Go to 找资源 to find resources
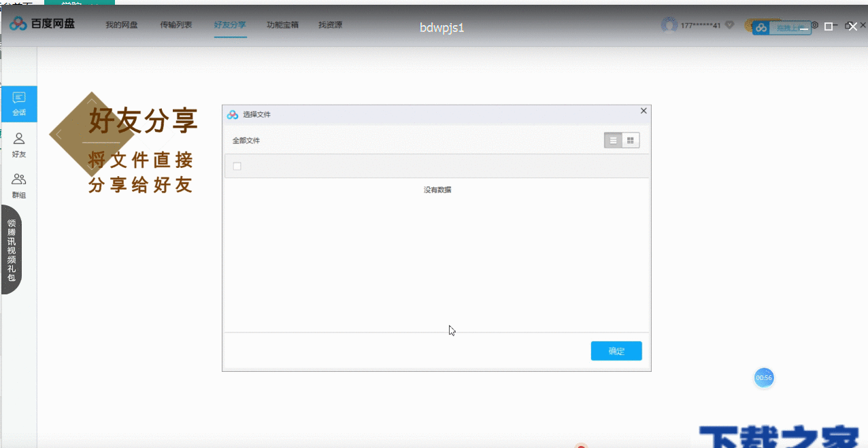Image resolution: width=868 pixels, height=448 pixels. click(330, 24)
